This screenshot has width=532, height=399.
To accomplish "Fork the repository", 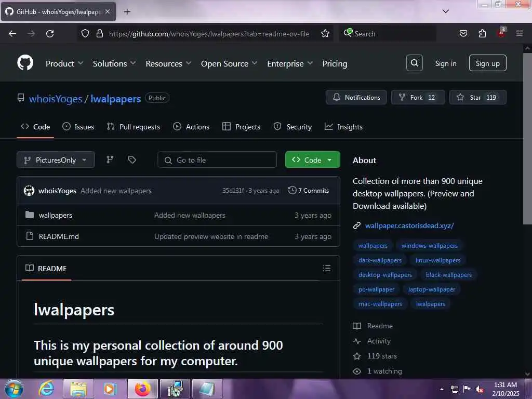I will click(x=418, y=97).
